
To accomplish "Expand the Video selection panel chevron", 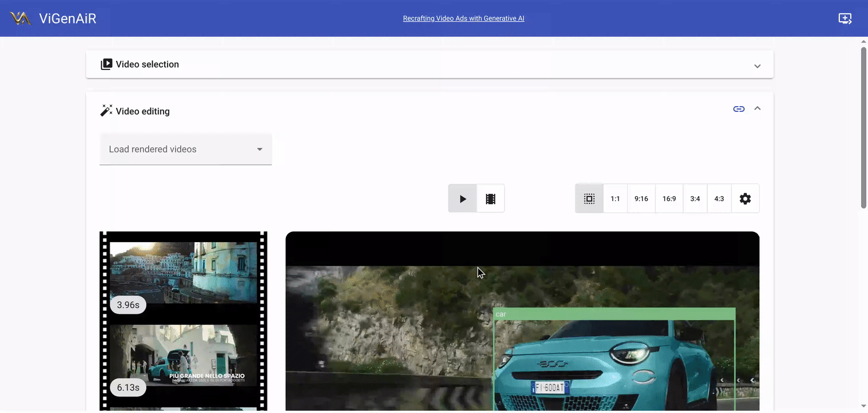I will tap(757, 66).
